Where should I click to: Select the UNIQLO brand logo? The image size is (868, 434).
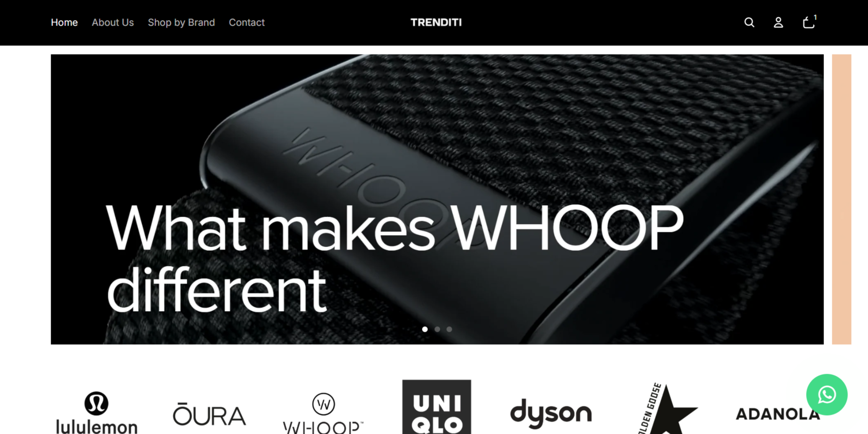437,407
